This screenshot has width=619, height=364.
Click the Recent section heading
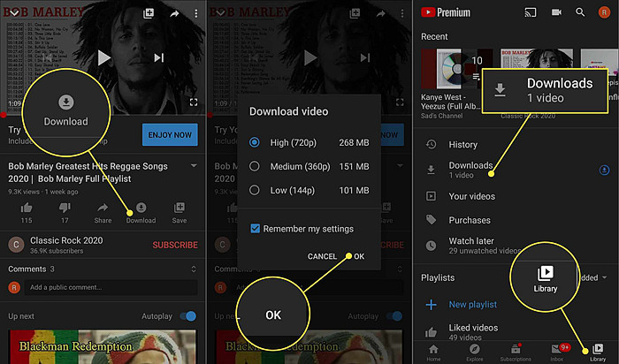click(x=434, y=37)
